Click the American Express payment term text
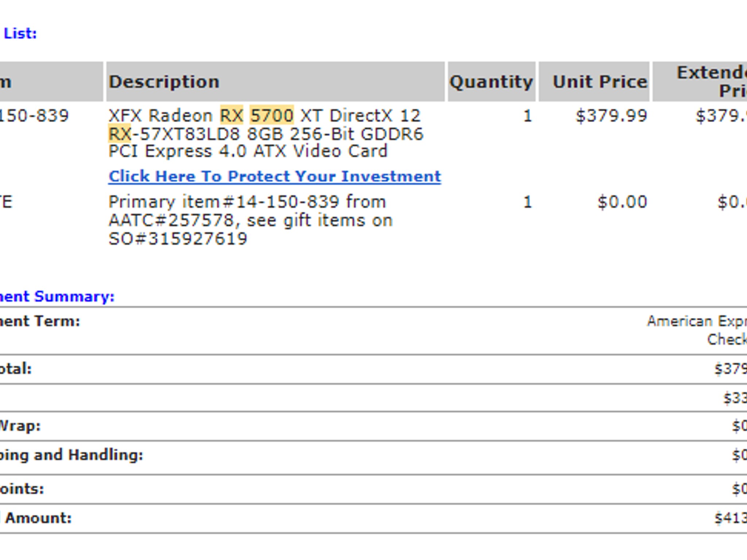 (x=696, y=321)
